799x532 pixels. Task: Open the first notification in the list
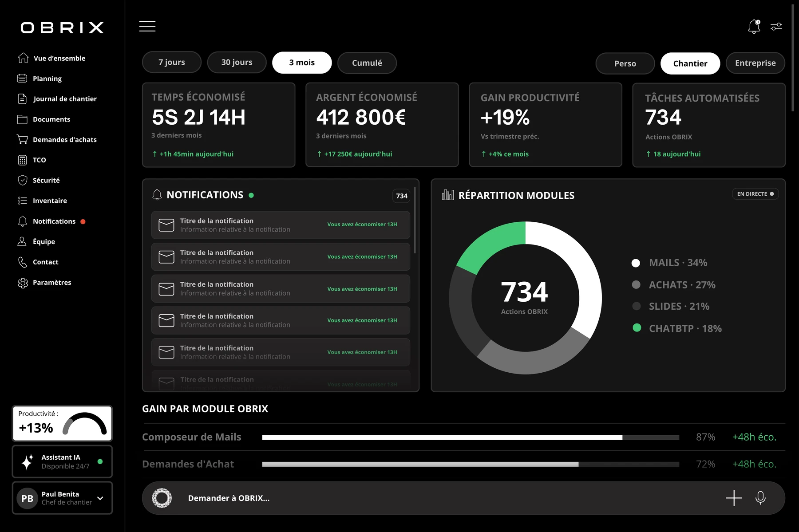[281, 225]
